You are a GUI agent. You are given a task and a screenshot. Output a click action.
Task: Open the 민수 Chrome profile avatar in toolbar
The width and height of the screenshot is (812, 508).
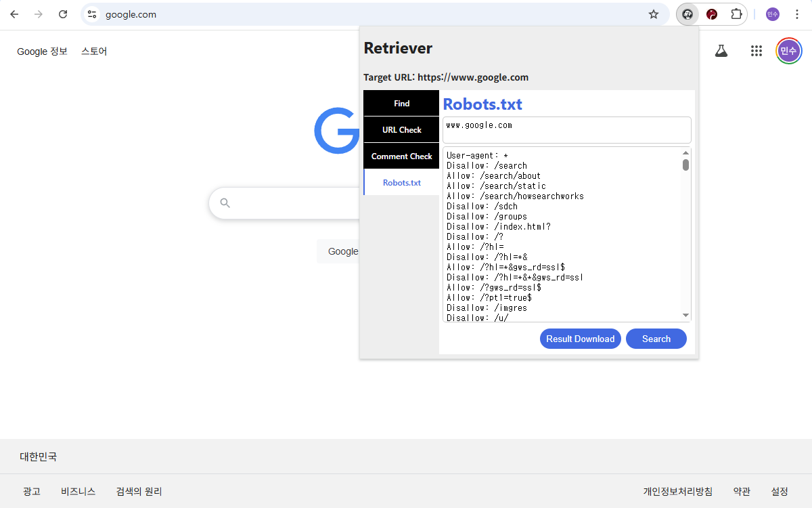point(773,14)
